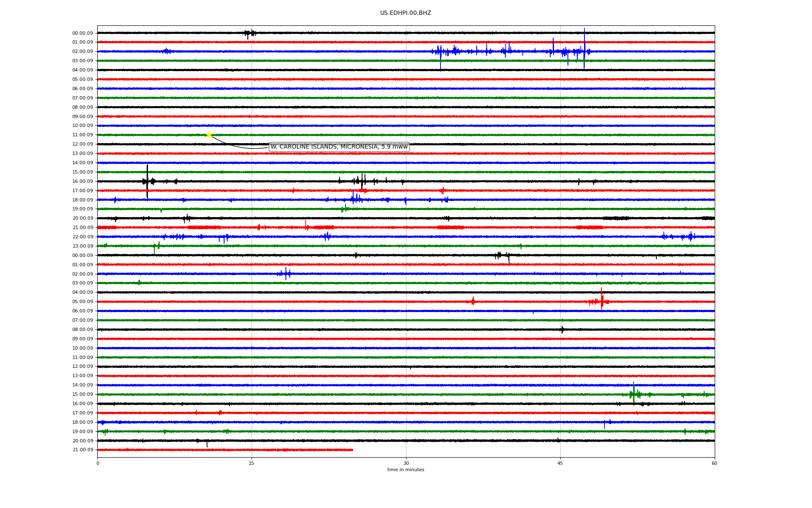Image resolution: width=812 pixels, height=508 pixels.
Task: Click the end of the final red trace
Action: point(352,450)
